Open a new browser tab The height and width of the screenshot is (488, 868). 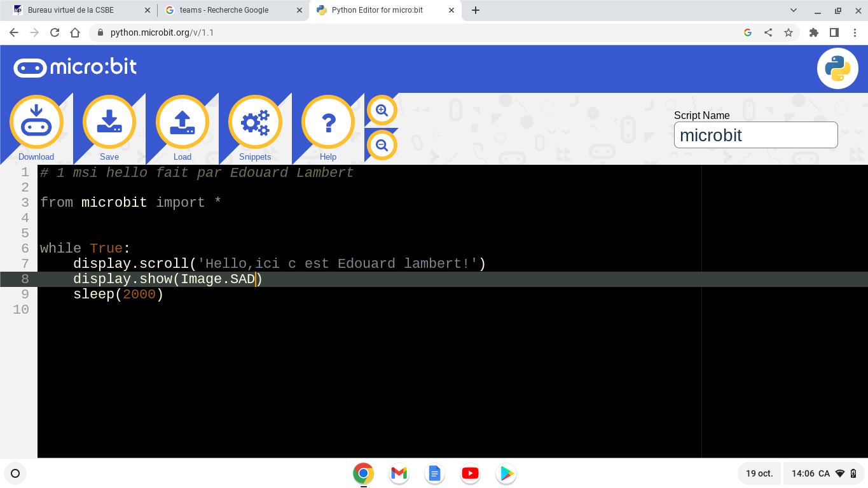[x=475, y=10]
